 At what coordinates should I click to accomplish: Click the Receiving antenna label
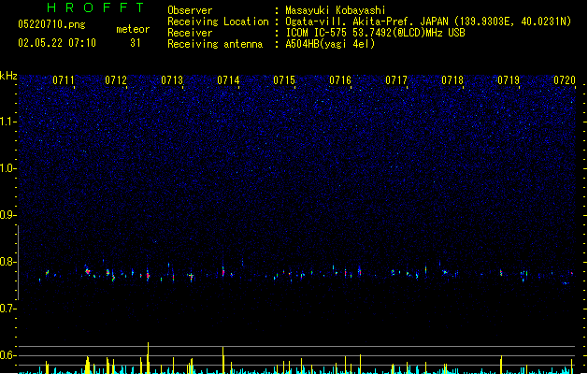click(215, 44)
